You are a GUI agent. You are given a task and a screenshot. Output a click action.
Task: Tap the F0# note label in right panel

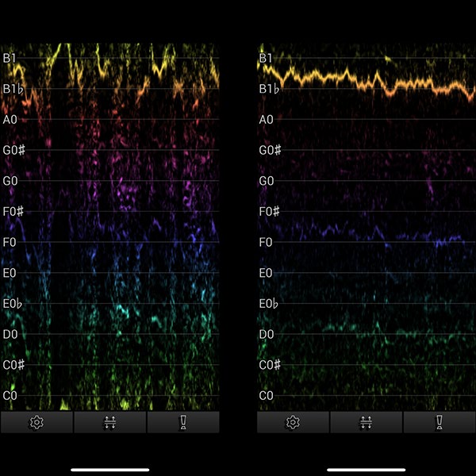pyautogui.click(x=271, y=212)
